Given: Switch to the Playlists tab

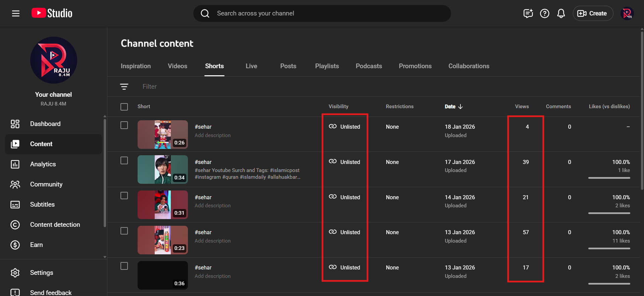Looking at the screenshot, I should (x=327, y=66).
